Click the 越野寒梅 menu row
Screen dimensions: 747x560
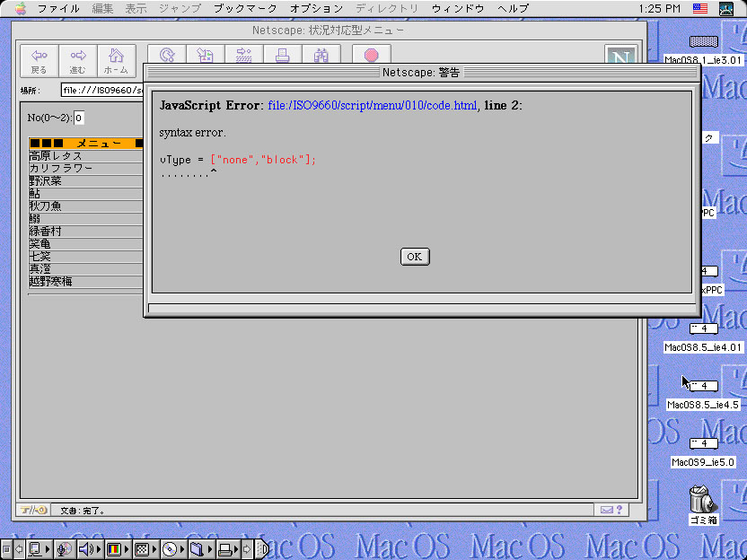tap(86, 282)
